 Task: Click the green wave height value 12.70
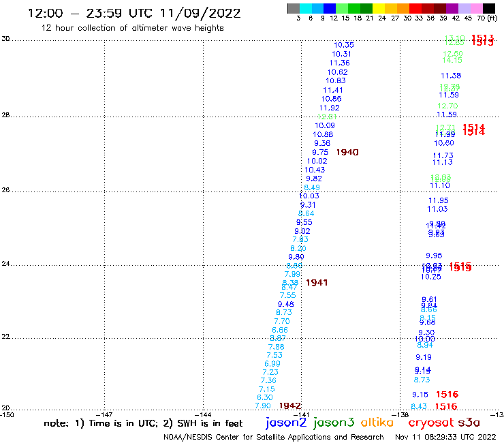coord(447,106)
